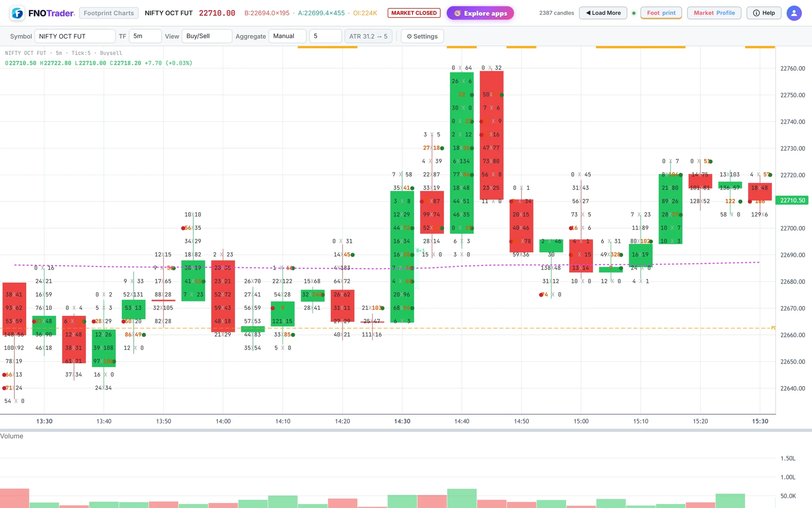The height and width of the screenshot is (508, 812).
Task: Open the Aggregate Manual dropdown
Action: click(287, 36)
